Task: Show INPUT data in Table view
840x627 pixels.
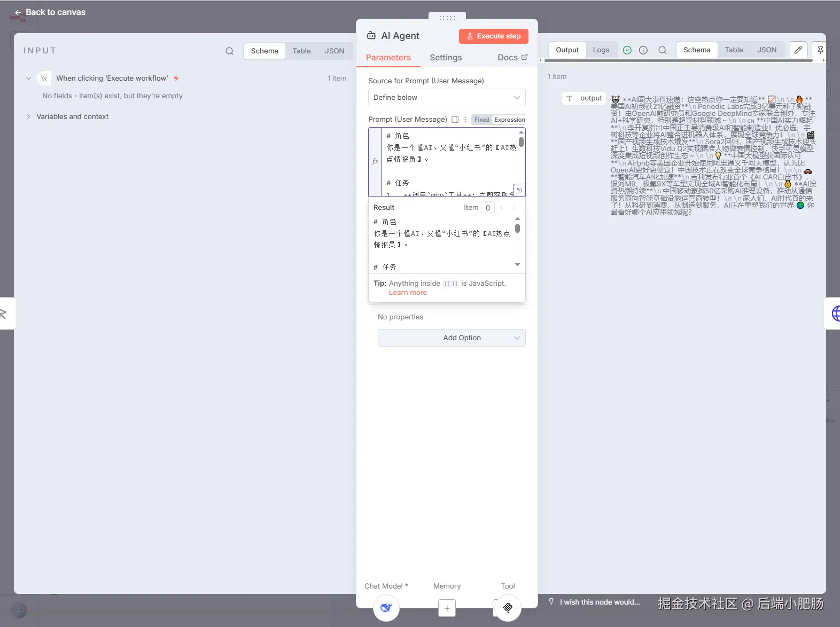Action: pyautogui.click(x=301, y=51)
